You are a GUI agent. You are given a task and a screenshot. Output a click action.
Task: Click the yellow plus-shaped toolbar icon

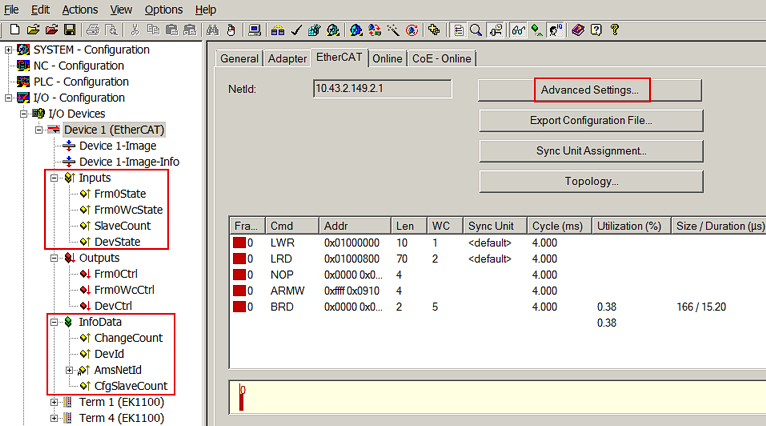tap(433, 30)
